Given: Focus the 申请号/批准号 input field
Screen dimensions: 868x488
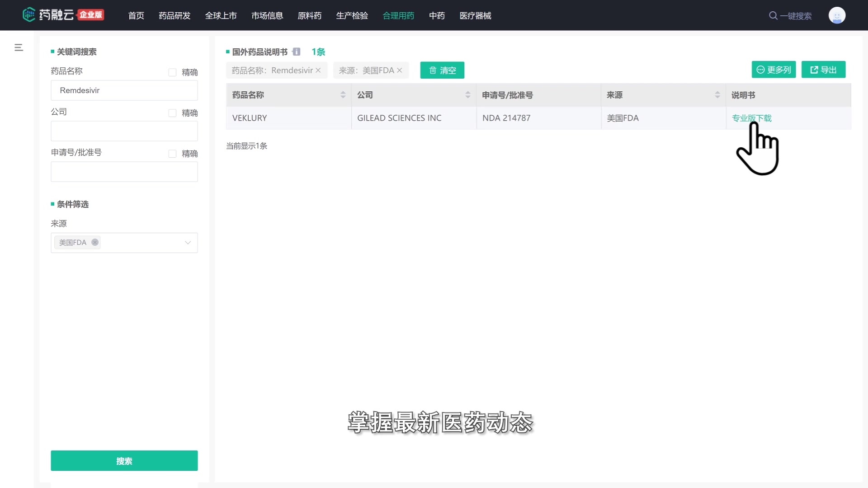Looking at the screenshot, I should tap(124, 172).
